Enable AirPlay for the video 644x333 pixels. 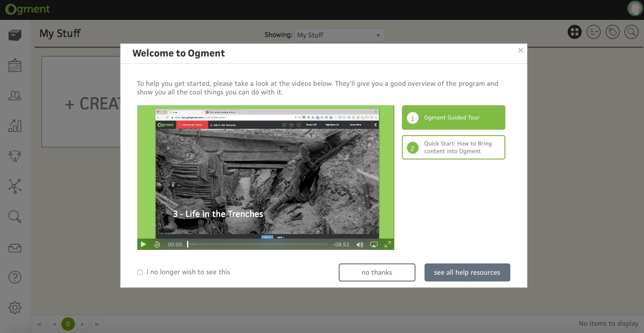tap(374, 244)
